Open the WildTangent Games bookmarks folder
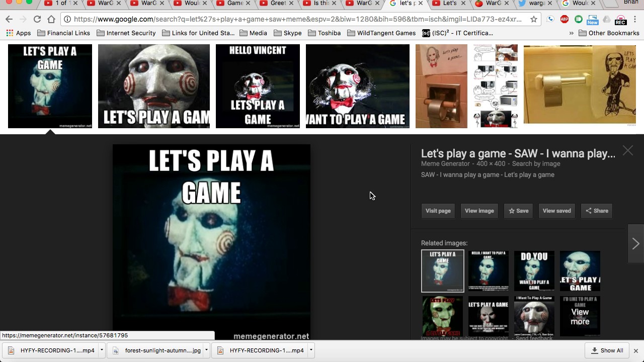644x362 pixels. point(381,33)
